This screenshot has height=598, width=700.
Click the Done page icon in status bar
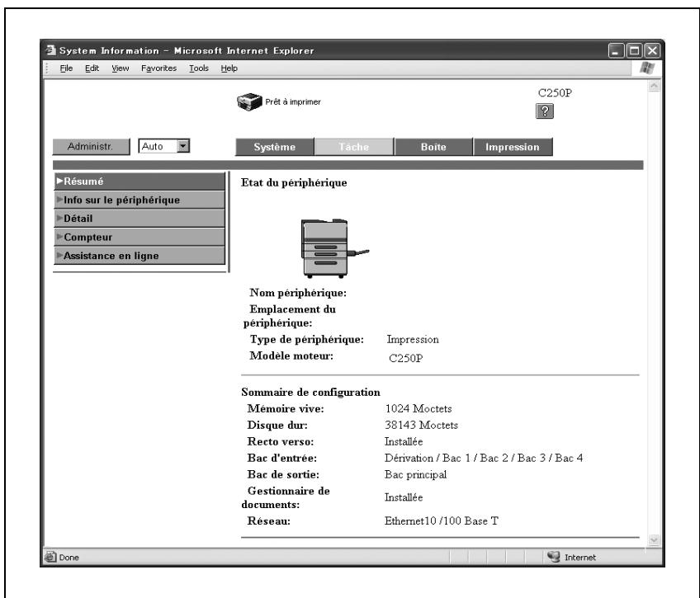[x=50, y=557]
